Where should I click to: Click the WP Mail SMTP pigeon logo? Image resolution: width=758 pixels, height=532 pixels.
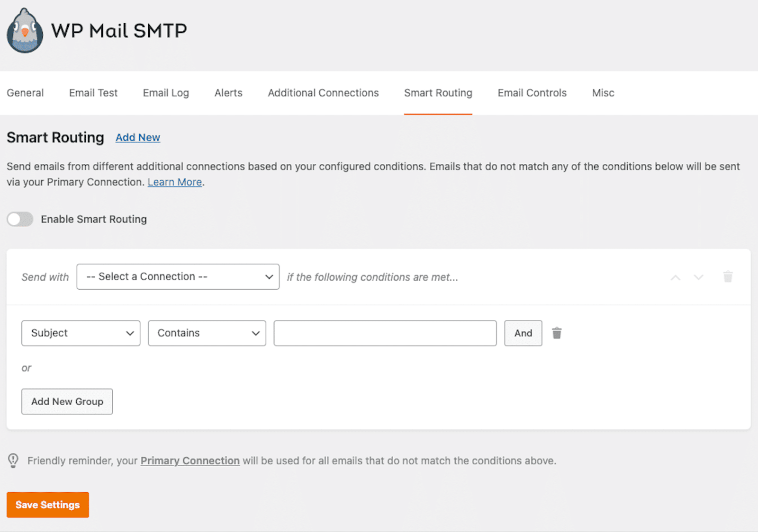pyautogui.click(x=25, y=31)
